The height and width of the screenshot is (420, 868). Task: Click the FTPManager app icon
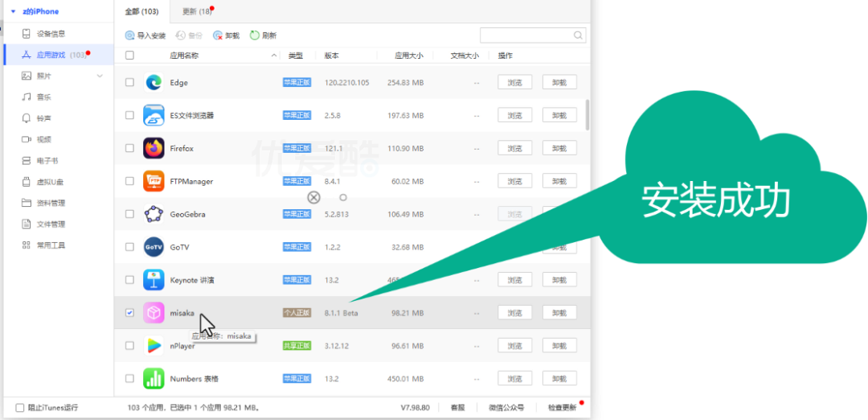[154, 181]
